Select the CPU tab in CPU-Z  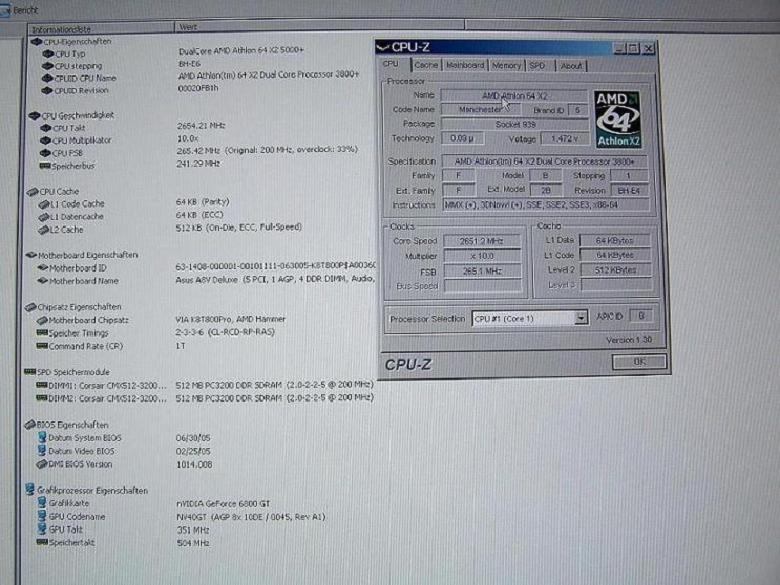tap(390, 64)
